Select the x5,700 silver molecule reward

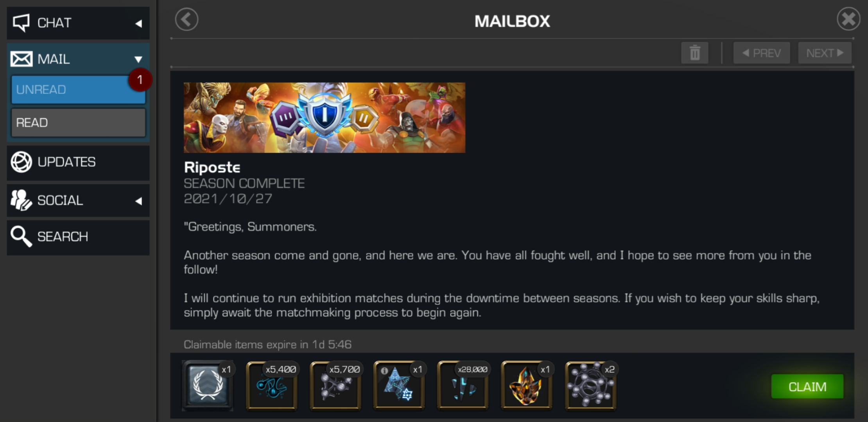coord(335,386)
